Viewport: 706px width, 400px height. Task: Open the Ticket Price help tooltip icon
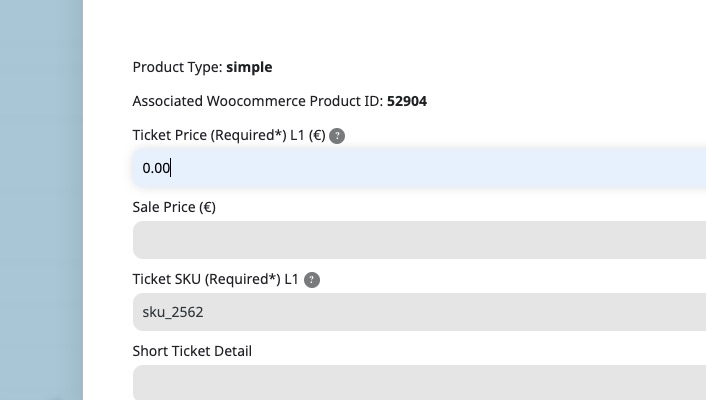(x=337, y=136)
